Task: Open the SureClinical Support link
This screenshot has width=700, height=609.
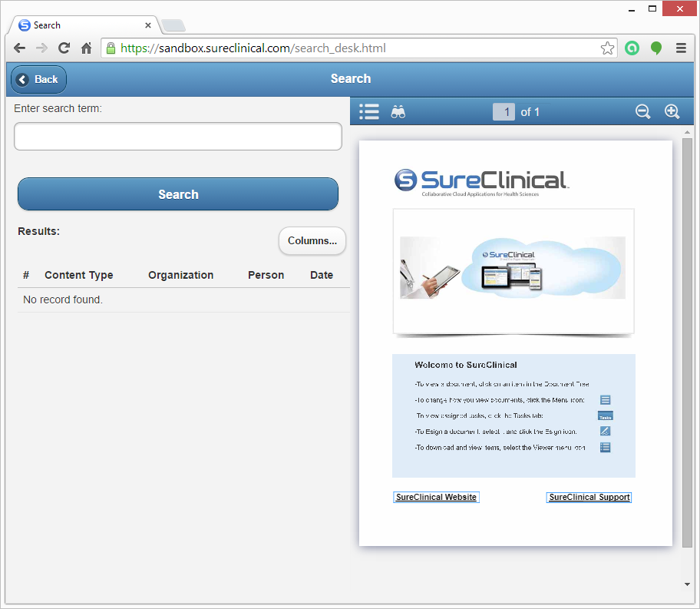Action: [x=589, y=498]
